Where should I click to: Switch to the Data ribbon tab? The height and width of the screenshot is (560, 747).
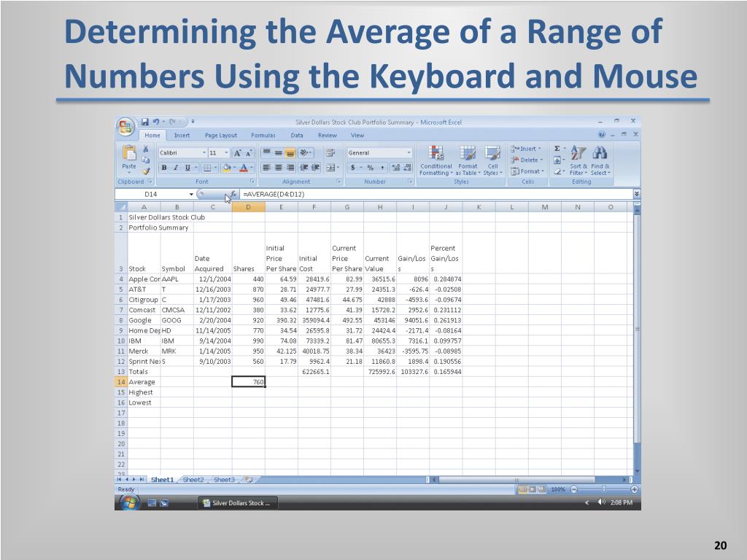coord(297,136)
